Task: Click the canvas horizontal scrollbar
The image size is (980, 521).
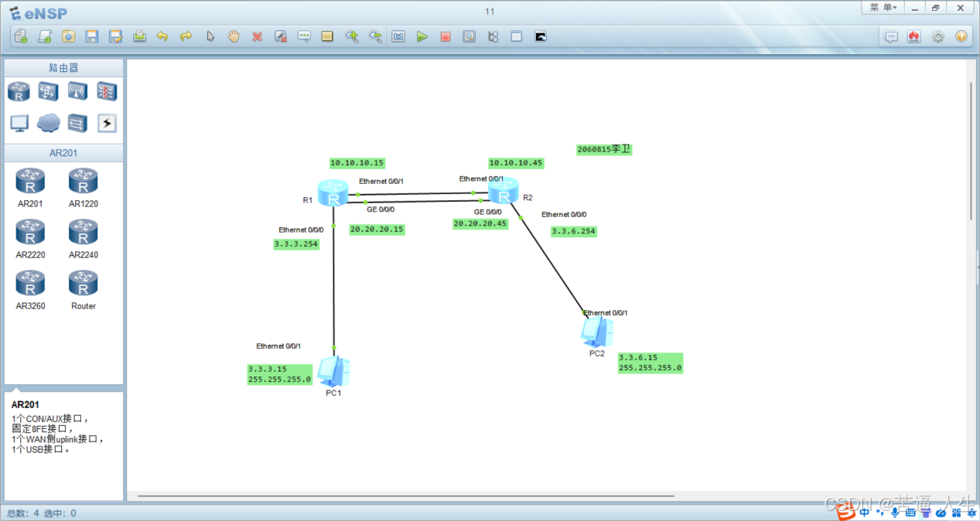Action: (x=406, y=495)
